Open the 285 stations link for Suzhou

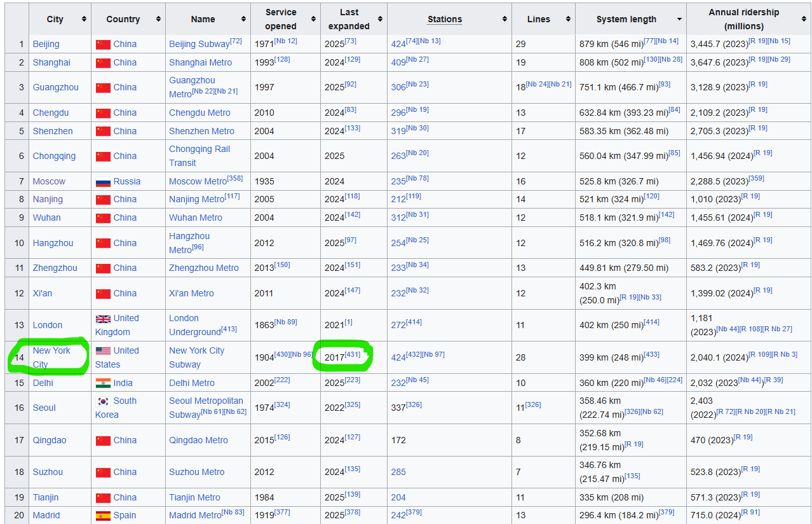coord(398,472)
